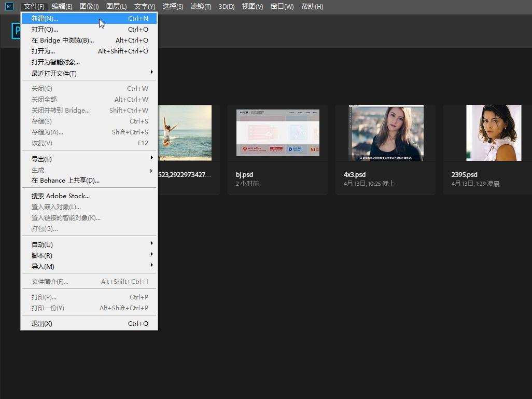The image size is (532, 399).
Task: Choose 打开(O)... from the File menu
Action: (45, 29)
